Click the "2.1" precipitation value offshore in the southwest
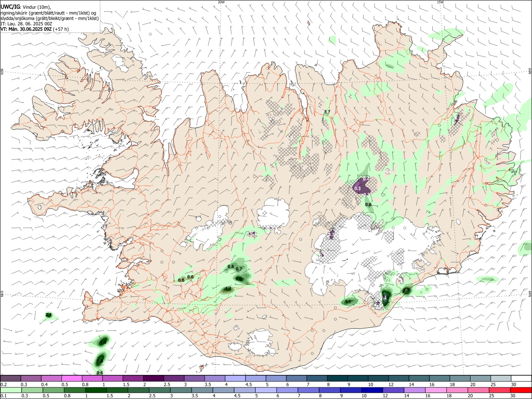532x399 pixels. point(49,315)
